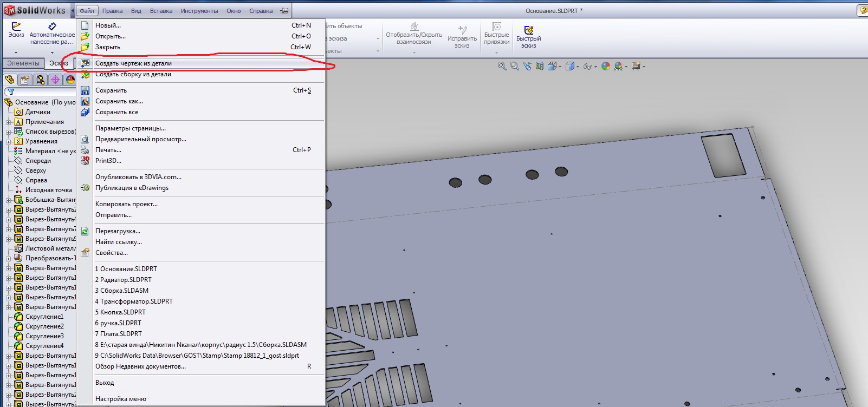Select the Сверху plane in tree
Viewport: 868px width, 407px height.
(x=36, y=170)
